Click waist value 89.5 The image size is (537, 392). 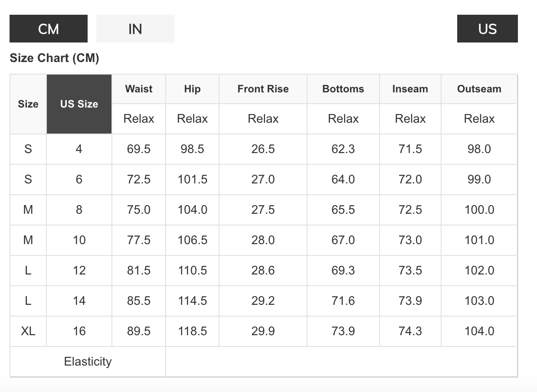click(139, 331)
